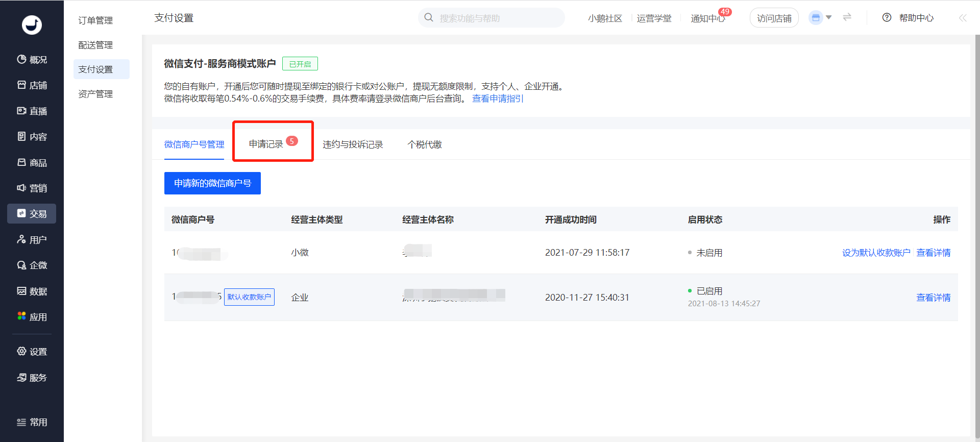Click 设为默认收款账户 link

pos(876,253)
